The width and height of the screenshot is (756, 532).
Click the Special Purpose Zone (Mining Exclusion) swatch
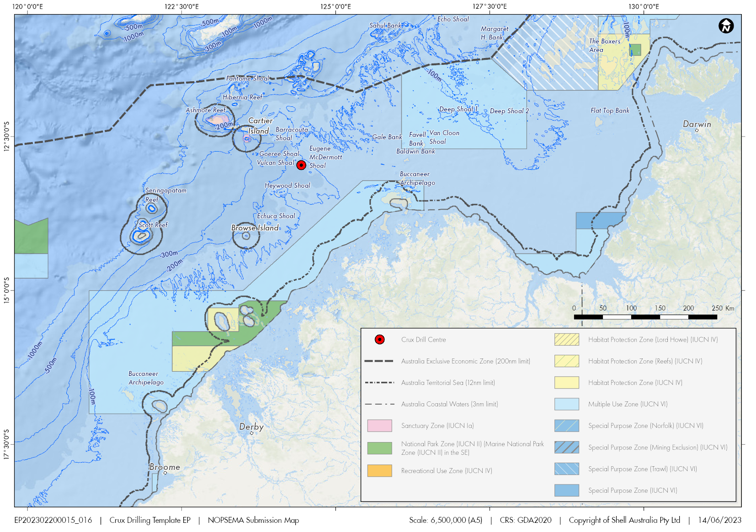coord(566,447)
